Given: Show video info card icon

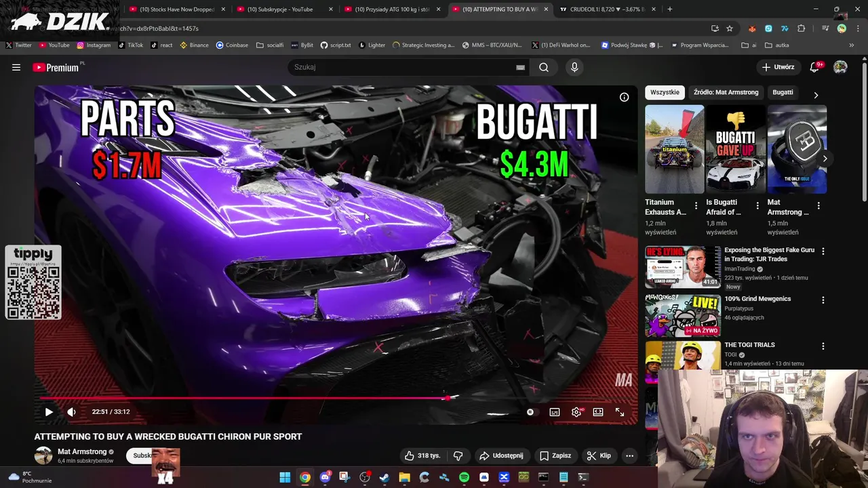Looking at the screenshot, I should (624, 97).
